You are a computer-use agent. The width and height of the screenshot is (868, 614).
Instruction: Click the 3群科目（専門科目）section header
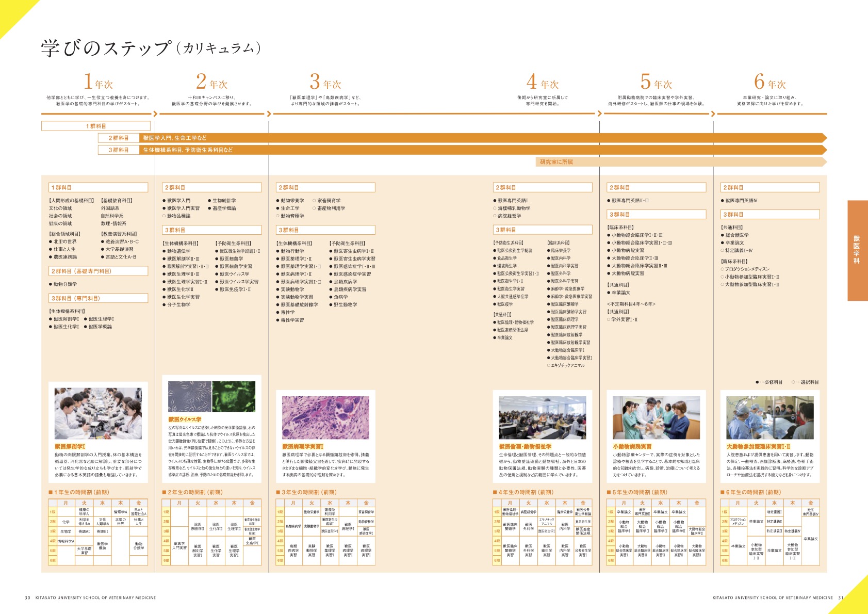[99, 298]
